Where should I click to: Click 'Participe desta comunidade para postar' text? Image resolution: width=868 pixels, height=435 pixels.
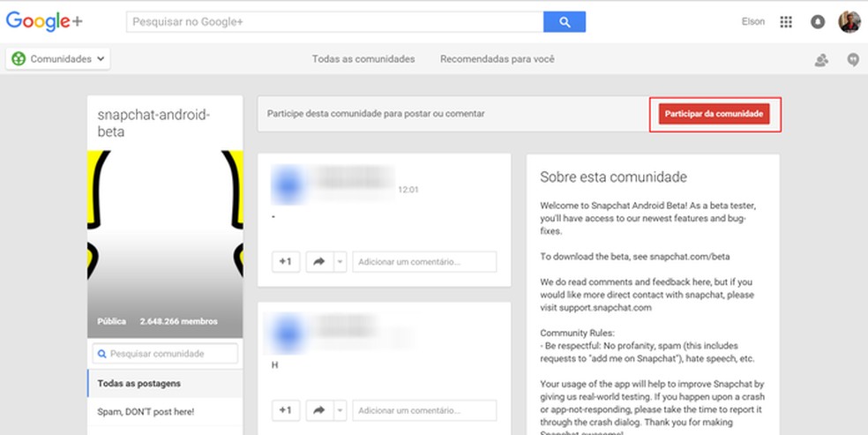click(x=376, y=114)
